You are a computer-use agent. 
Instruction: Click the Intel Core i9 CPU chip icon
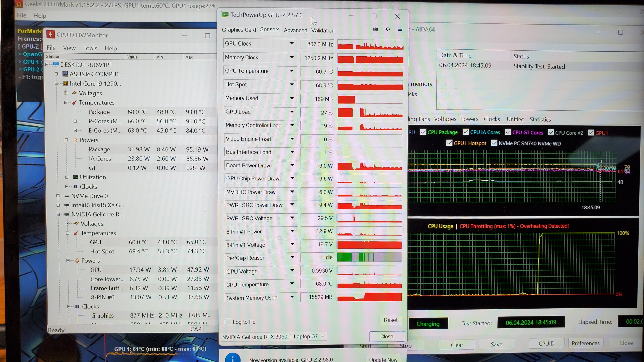tap(65, 83)
